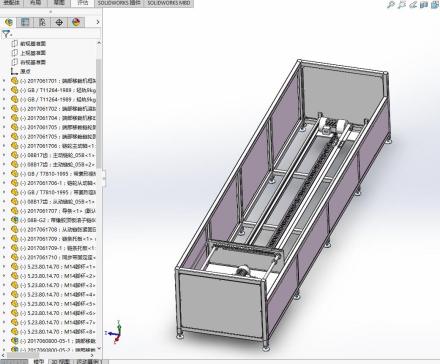
Task: Click the feature tree vertical scrollbar thumb
Action: pyautogui.click(x=99, y=112)
